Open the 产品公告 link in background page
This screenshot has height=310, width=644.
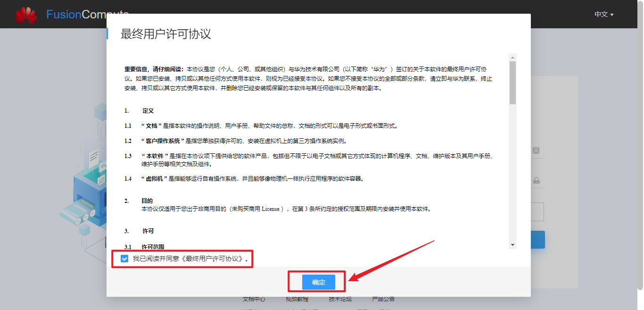pyautogui.click(x=383, y=299)
